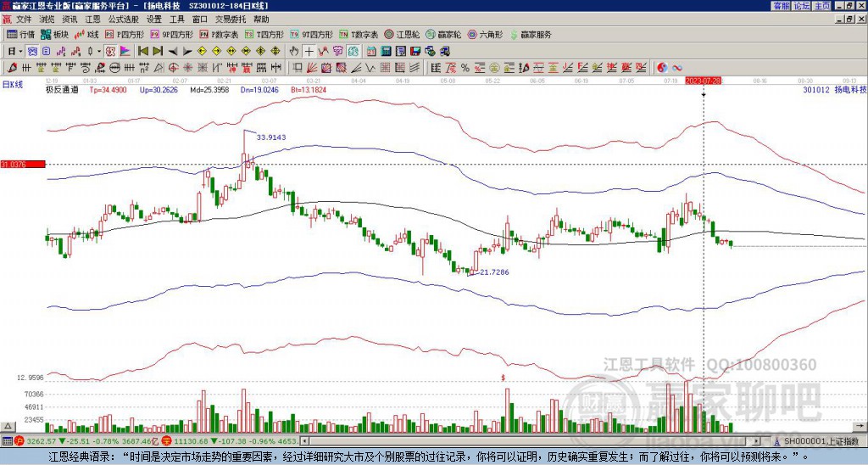
Task: Click the red 31.0376 price marker
Action: coord(22,164)
